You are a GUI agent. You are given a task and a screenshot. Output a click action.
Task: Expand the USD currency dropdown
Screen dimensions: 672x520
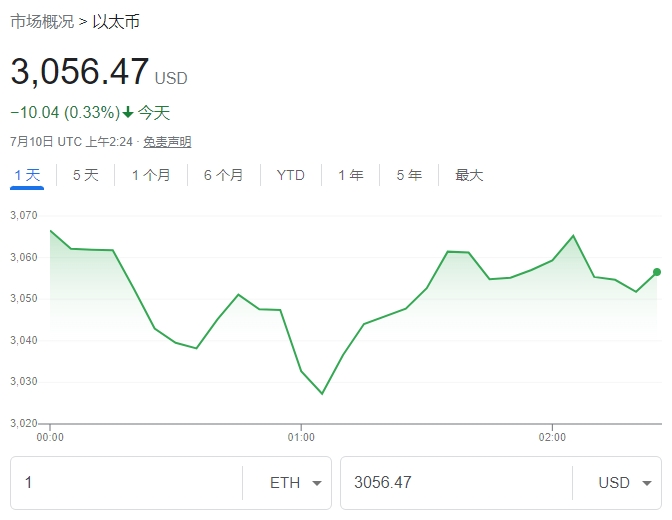pyautogui.click(x=625, y=483)
